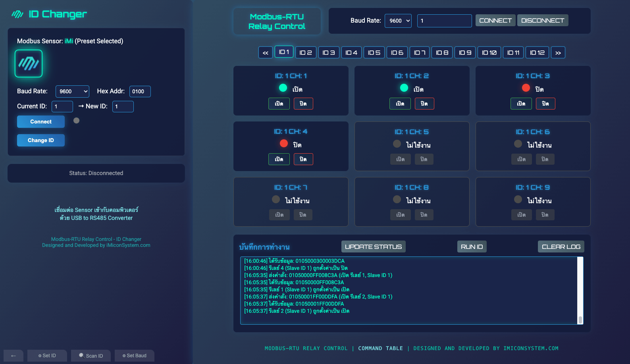Select the ID 5 tab

[x=374, y=53]
